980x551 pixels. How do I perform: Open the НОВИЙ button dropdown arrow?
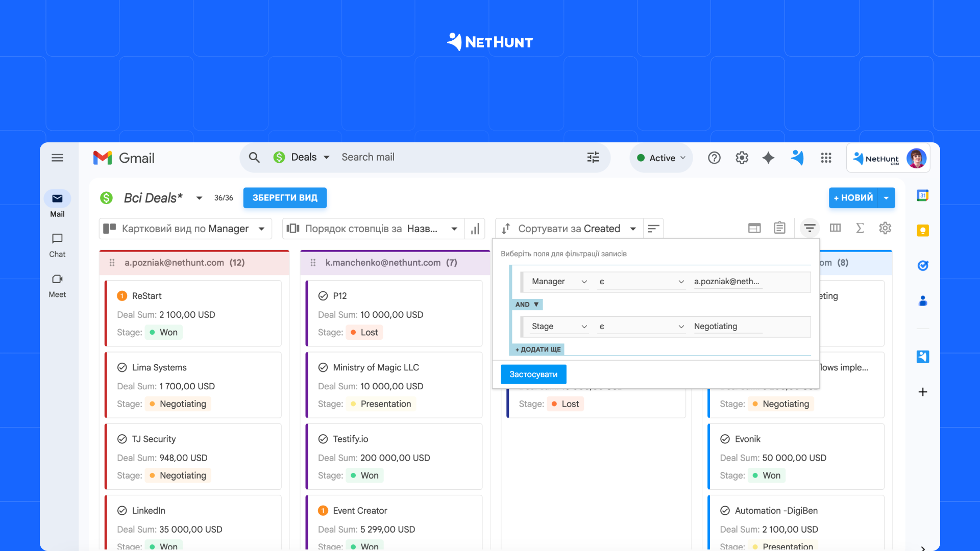click(x=887, y=198)
